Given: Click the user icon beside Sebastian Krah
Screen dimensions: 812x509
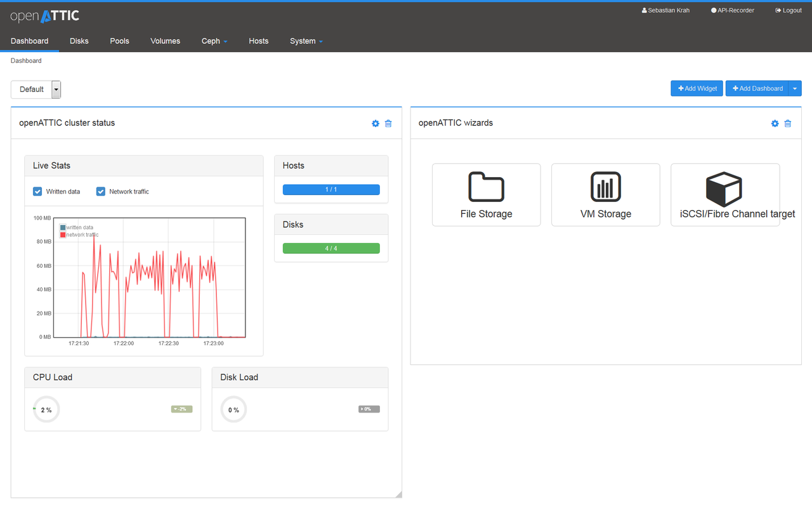Looking at the screenshot, I should pos(645,11).
